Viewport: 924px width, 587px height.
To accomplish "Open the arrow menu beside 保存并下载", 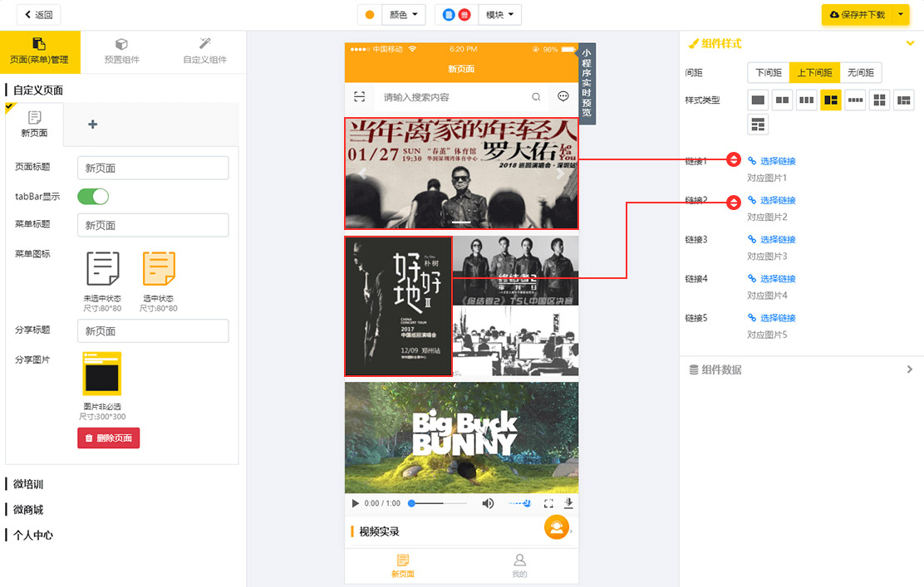I will pos(901,15).
